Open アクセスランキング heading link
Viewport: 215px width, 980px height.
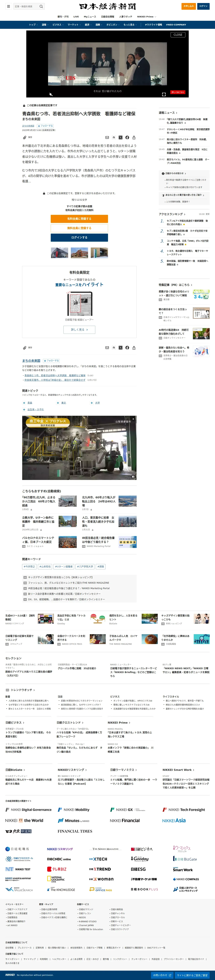(172, 214)
